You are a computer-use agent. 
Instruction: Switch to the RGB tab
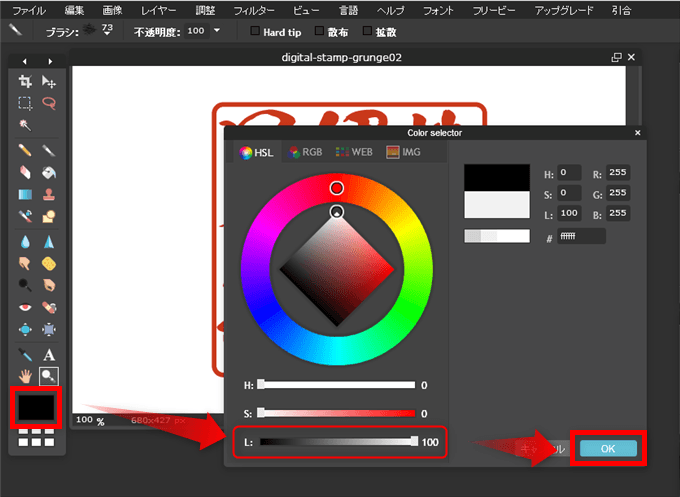coord(306,152)
